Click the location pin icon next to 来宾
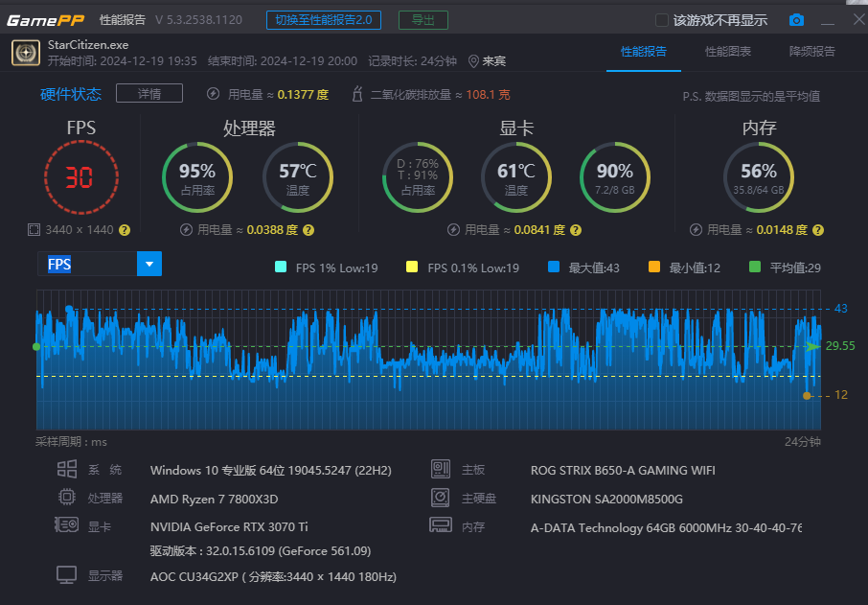This screenshot has height=605, width=868. (x=473, y=61)
